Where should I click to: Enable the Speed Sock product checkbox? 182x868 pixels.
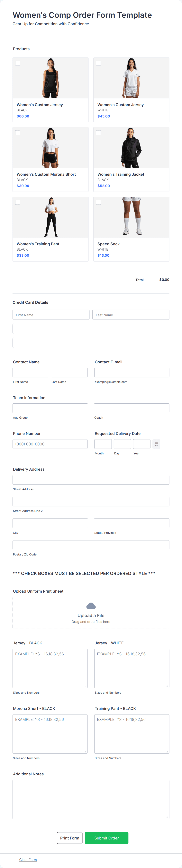coord(98,202)
